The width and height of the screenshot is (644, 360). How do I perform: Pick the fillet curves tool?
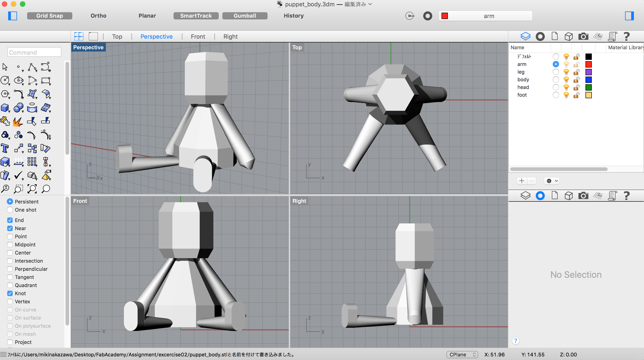coord(19,94)
